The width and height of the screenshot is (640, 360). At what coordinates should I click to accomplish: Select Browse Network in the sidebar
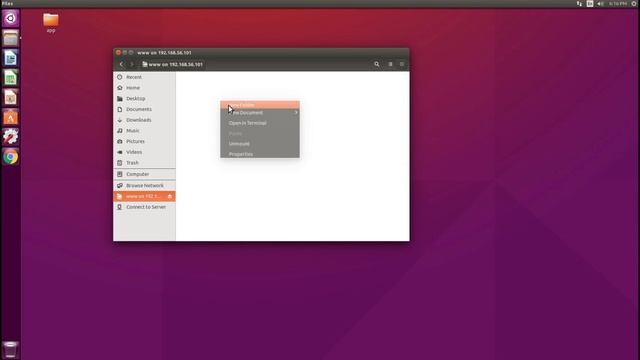(x=144, y=185)
